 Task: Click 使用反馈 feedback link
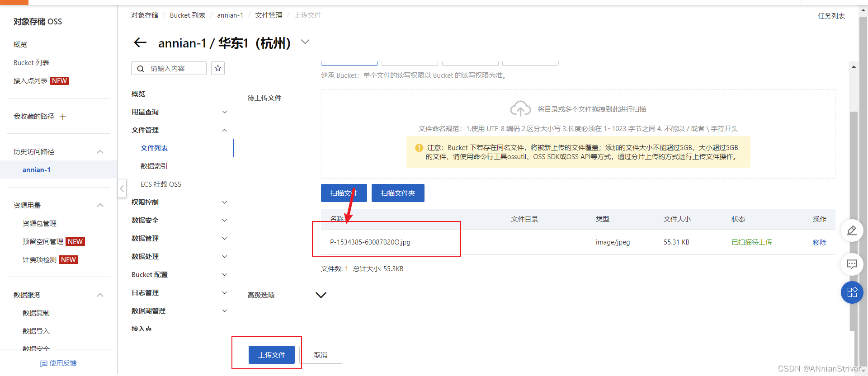point(59,363)
